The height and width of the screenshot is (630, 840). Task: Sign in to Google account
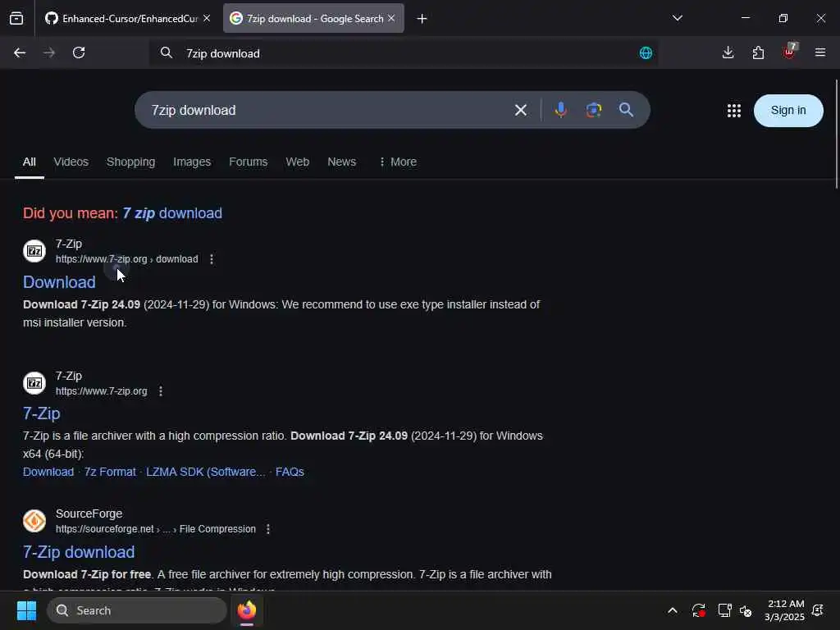[x=788, y=111]
